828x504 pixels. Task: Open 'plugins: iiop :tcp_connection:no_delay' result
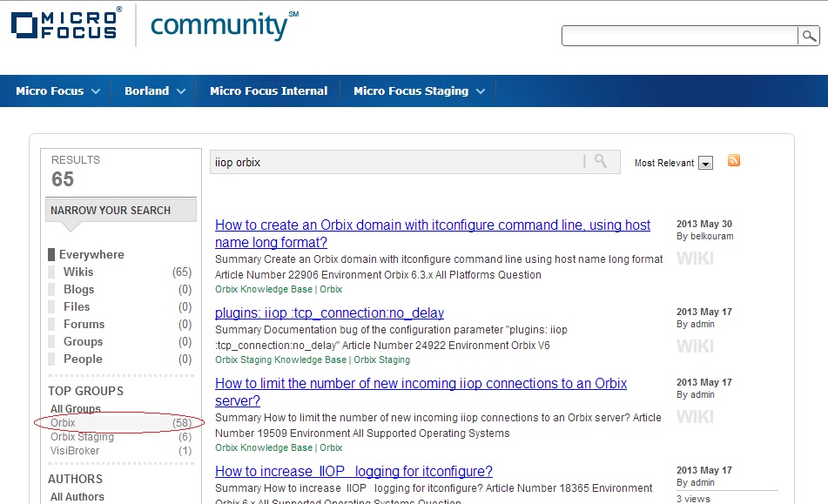coord(329,313)
